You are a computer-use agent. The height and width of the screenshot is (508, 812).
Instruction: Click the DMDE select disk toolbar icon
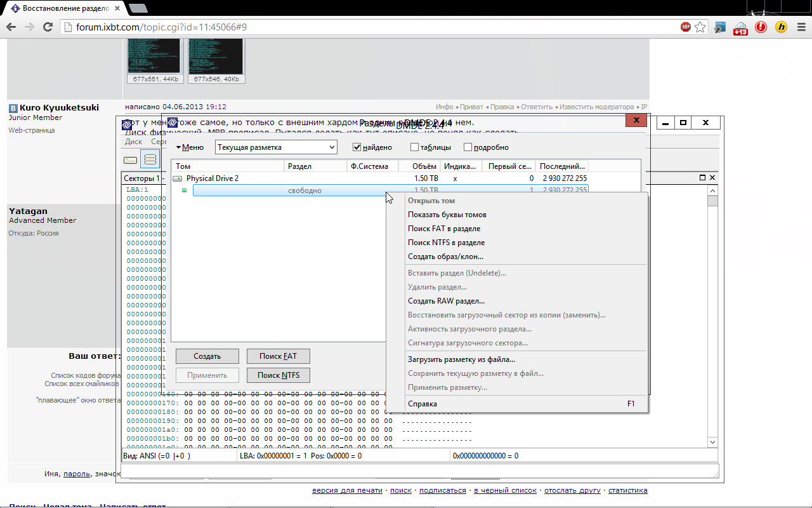click(x=130, y=160)
